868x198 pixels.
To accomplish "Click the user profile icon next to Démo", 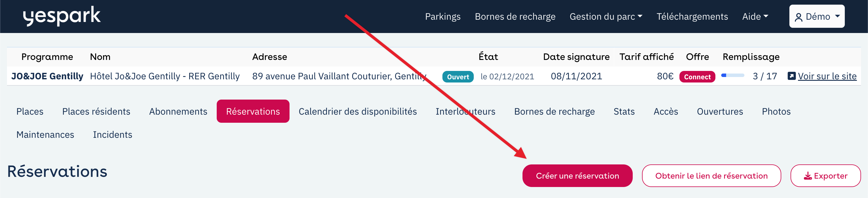I will (798, 17).
